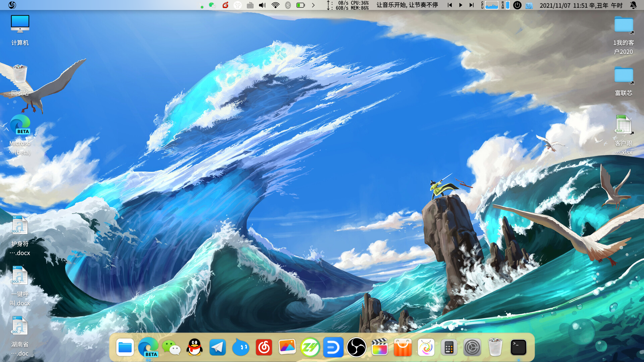Open the Calculator dock icon
The image size is (644, 362).
coord(449,347)
